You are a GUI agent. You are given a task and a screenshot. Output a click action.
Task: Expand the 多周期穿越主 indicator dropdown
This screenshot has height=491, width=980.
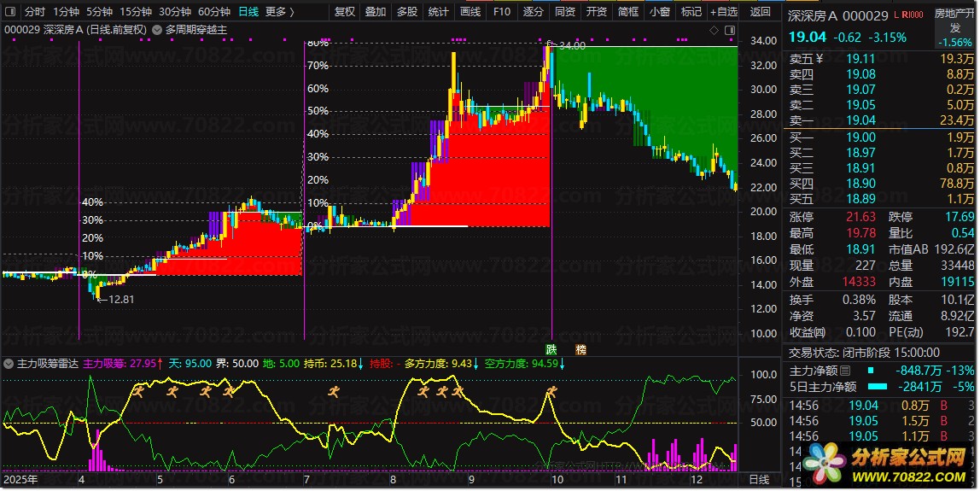tap(157, 29)
